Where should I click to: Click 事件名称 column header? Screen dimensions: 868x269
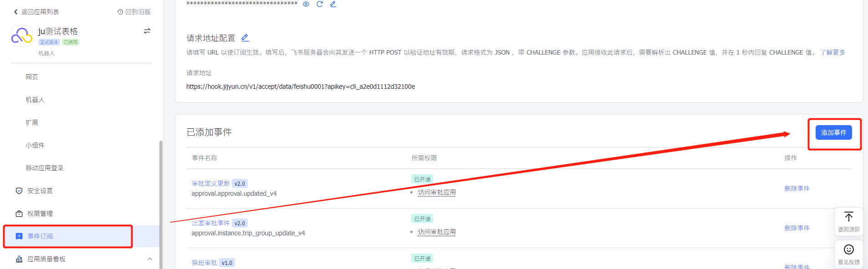[x=204, y=158]
